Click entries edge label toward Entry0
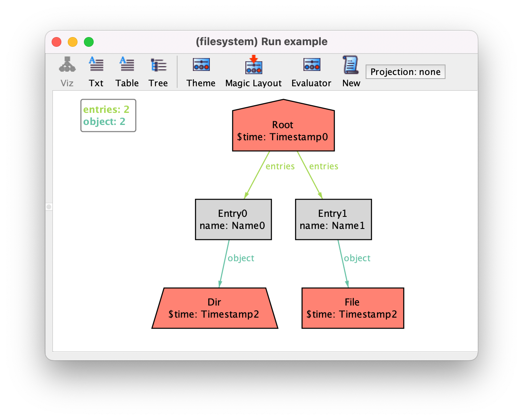Viewport: 523px width, 420px height. point(280,166)
